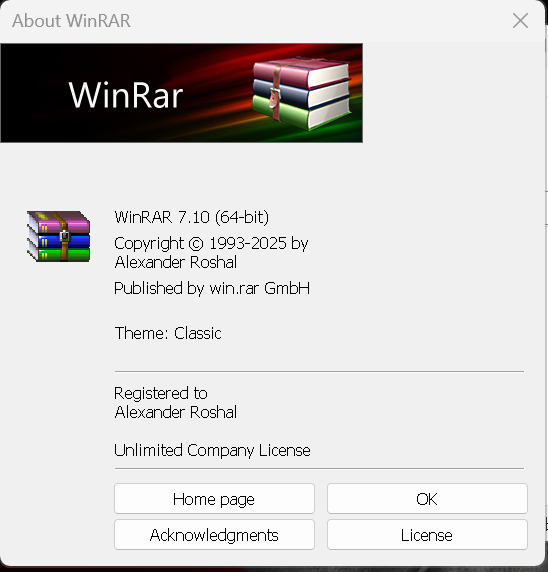Close the About WinRAR dialog

click(520, 20)
